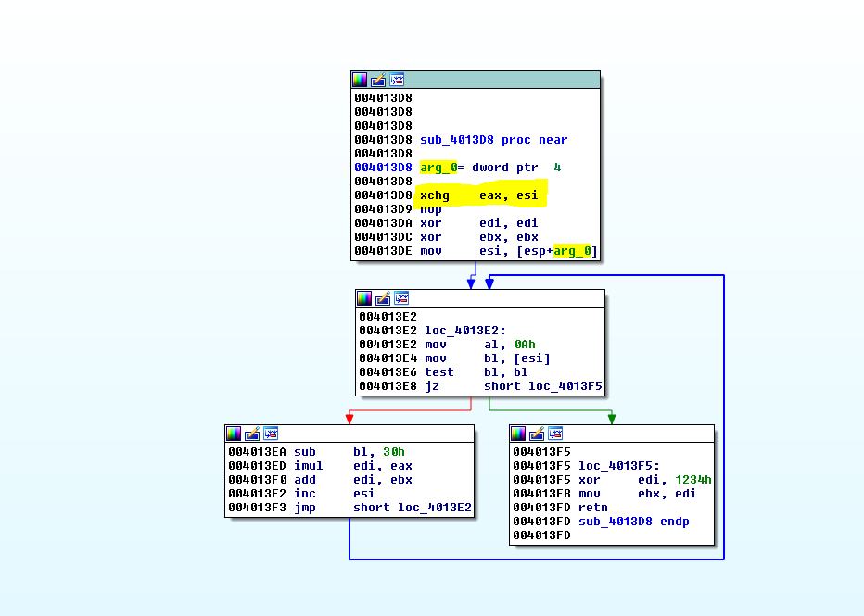Click the 1234h constant in the xor instruction
864x616 pixels.
(x=693, y=480)
